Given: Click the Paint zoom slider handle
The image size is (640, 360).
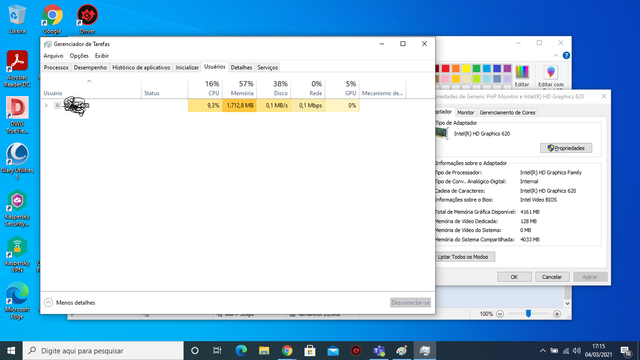Looking at the screenshot, I should click(528, 313).
